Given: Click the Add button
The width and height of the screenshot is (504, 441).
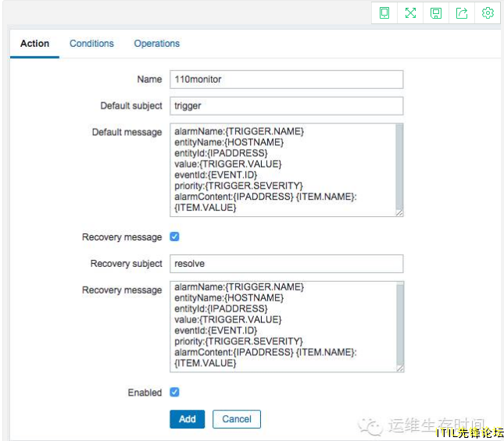Looking at the screenshot, I should [187, 419].
